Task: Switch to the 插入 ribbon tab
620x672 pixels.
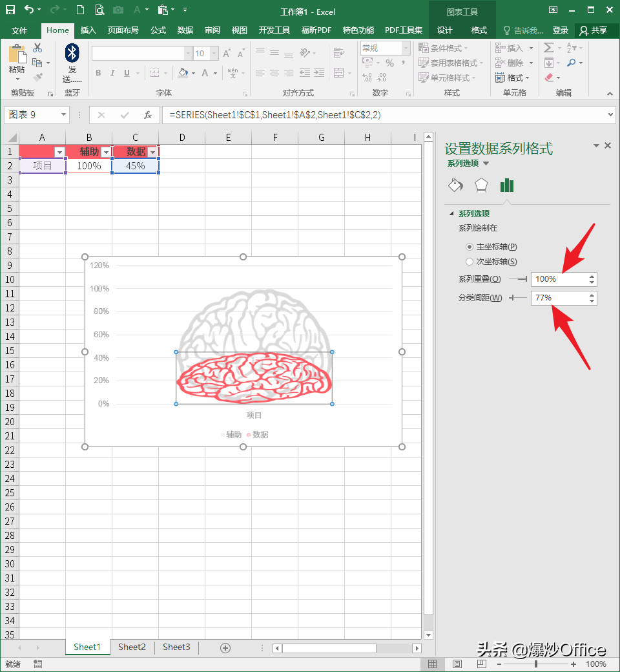Action: tap(88, 30)
